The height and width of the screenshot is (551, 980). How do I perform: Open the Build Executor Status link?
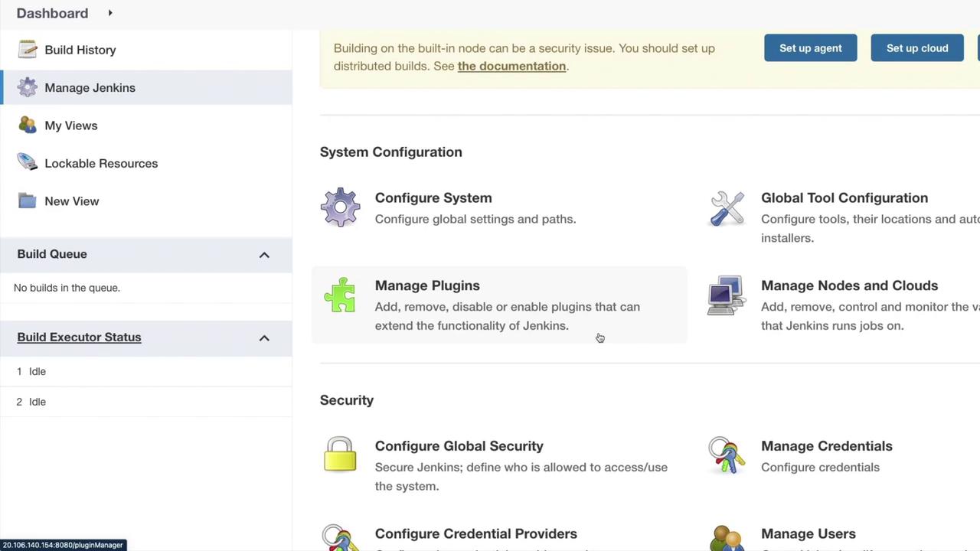tap(79, 337)
